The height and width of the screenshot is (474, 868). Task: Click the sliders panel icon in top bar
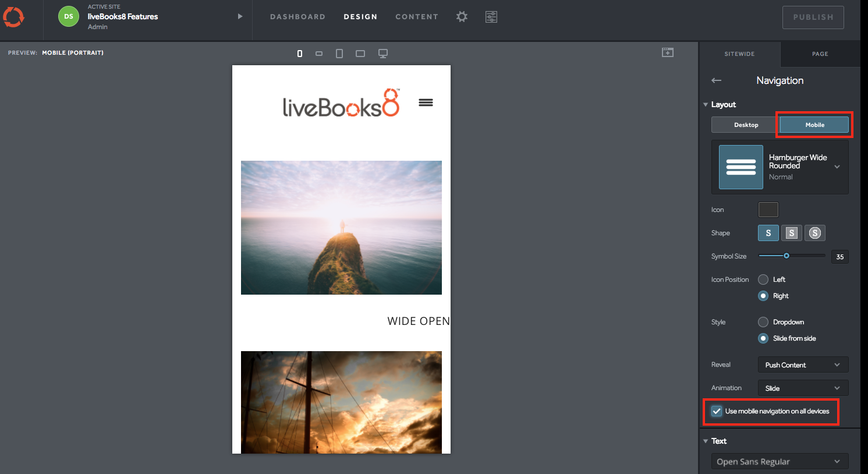coord(491,17)
